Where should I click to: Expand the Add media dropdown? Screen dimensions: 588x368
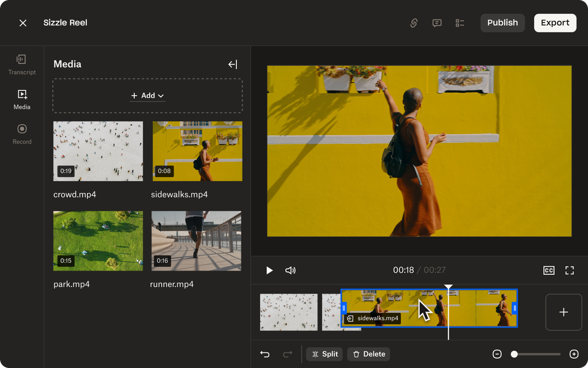[x=148, y=95]
